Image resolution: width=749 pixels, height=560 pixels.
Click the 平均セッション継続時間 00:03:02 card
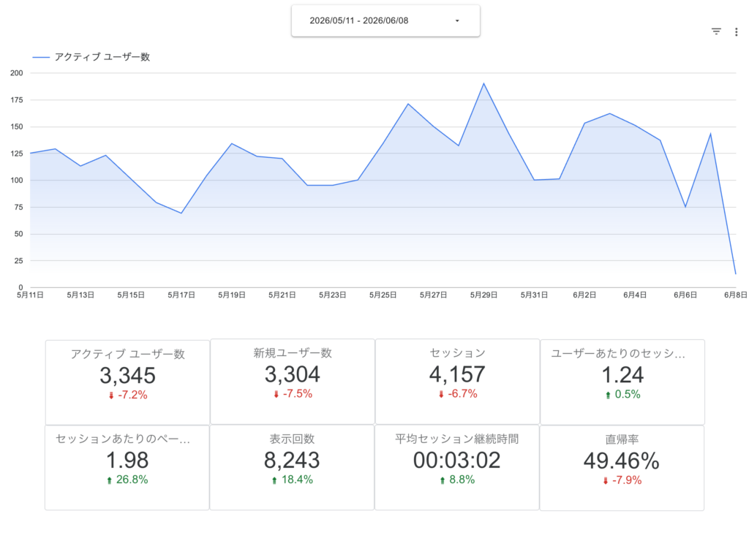[x=457, y=467]
